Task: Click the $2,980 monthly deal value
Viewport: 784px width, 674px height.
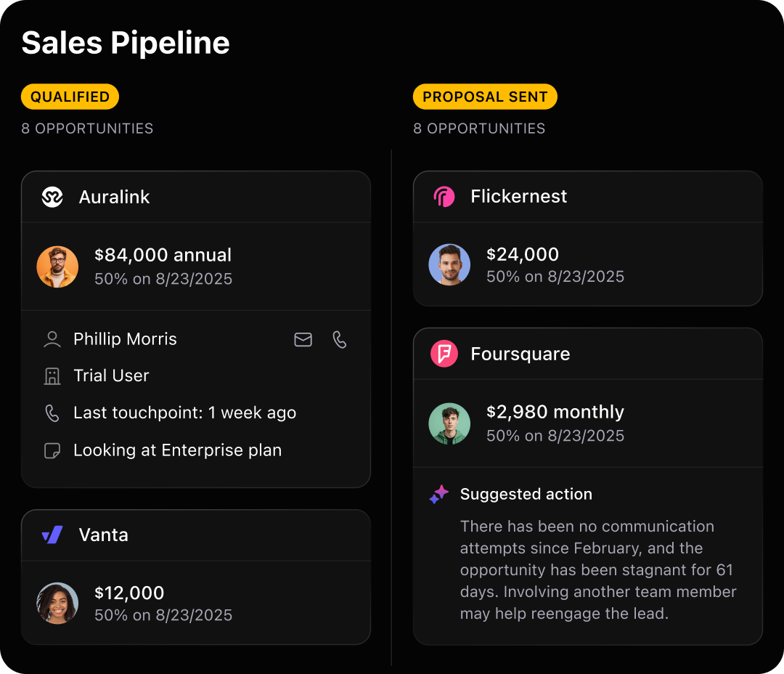Action: (555, 412)
